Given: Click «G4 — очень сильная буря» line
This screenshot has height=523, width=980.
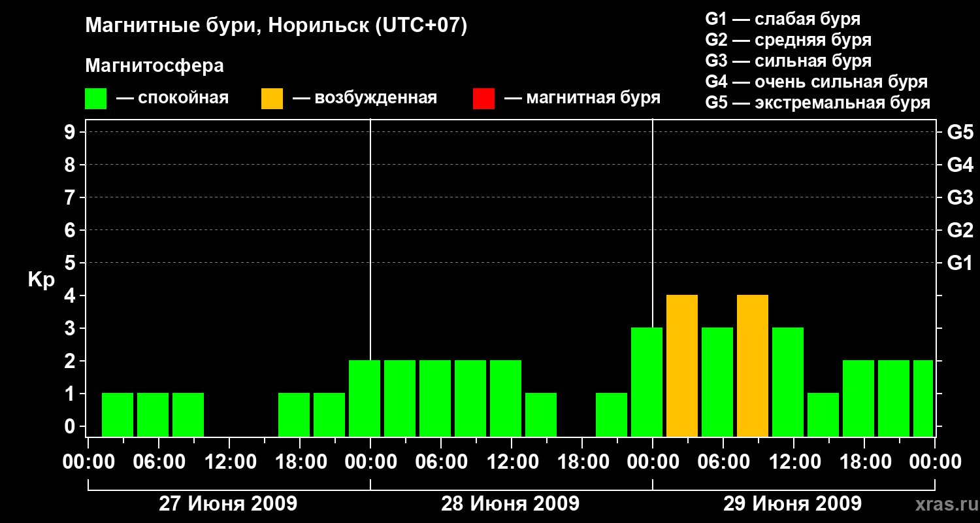Looking at the screenshot, I should coord(816,82).
